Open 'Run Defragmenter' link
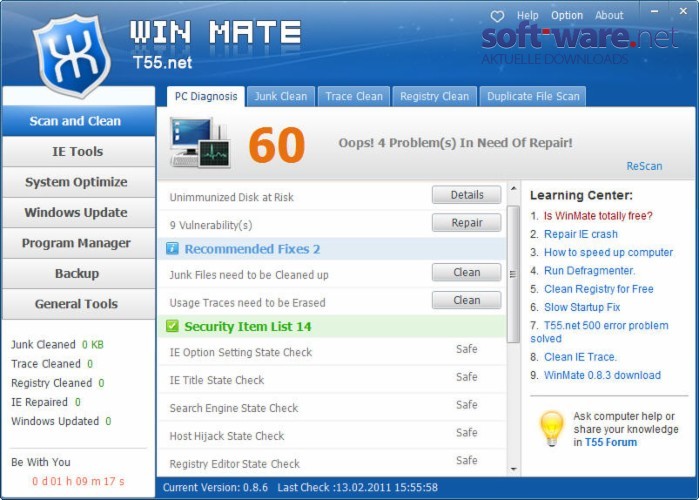The height and width of the screenshot is (500, 699). tap(589, 270)
